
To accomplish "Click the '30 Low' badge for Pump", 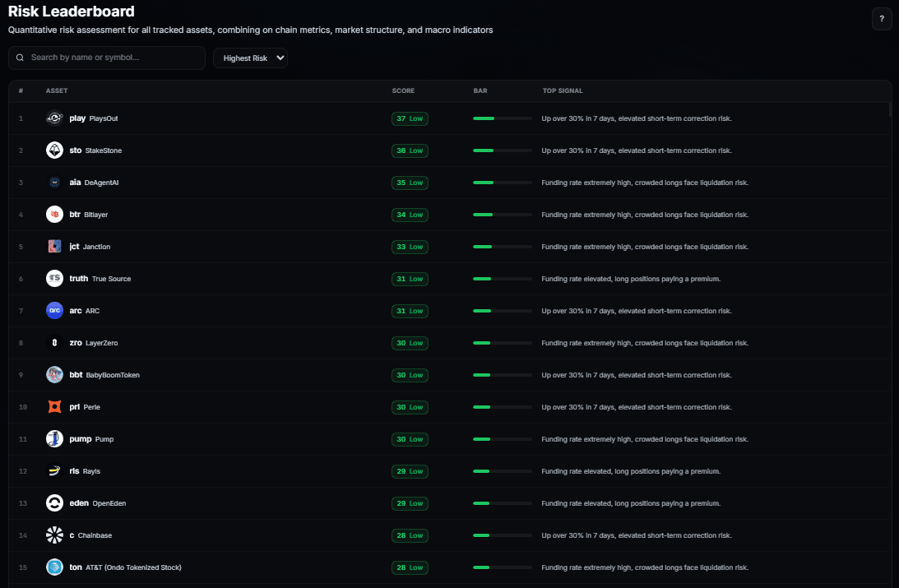I will [x=410, y=440].
